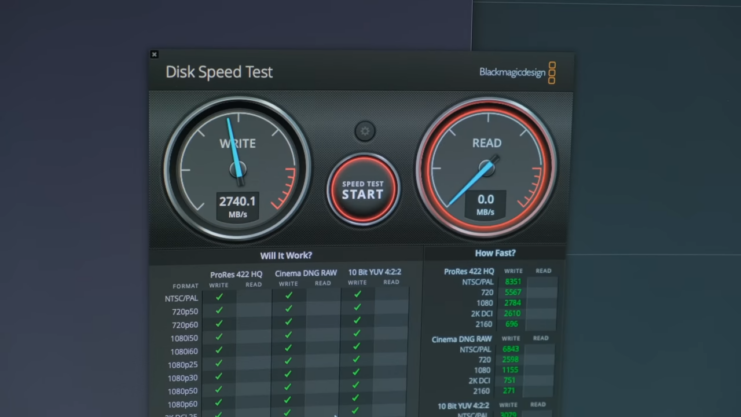Close the Disk Speed Test window

point(154,54)
